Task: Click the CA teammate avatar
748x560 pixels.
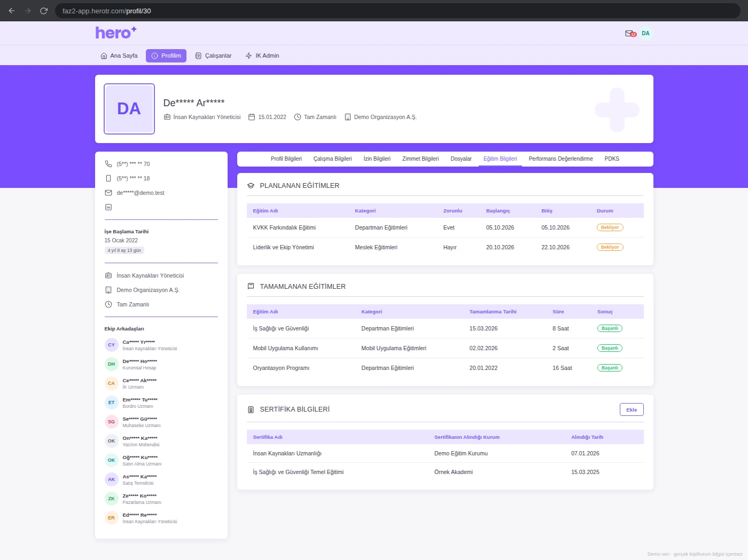Action: (x=111, y=383)
